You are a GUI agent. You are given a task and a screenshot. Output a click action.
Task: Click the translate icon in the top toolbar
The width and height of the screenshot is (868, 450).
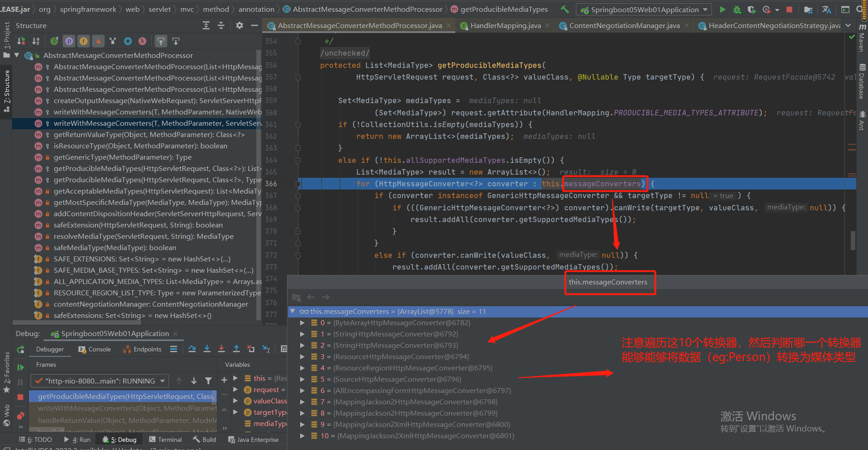coord(826,9)
